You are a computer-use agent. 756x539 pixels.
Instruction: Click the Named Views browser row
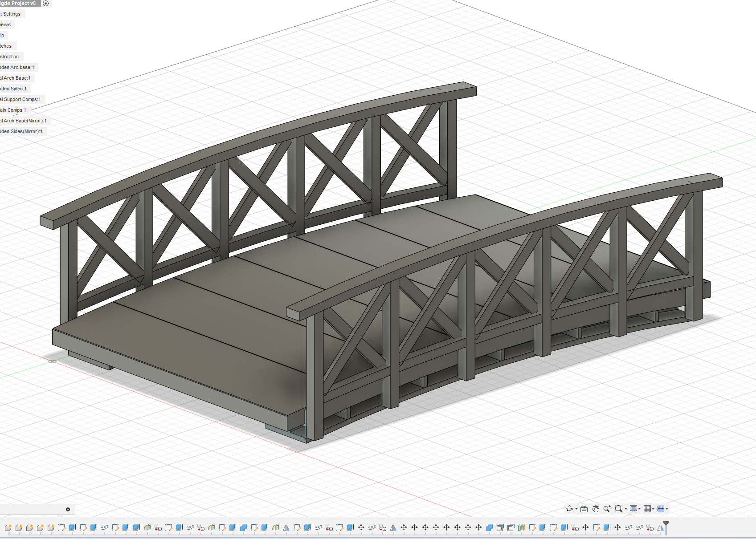[6, 24]
